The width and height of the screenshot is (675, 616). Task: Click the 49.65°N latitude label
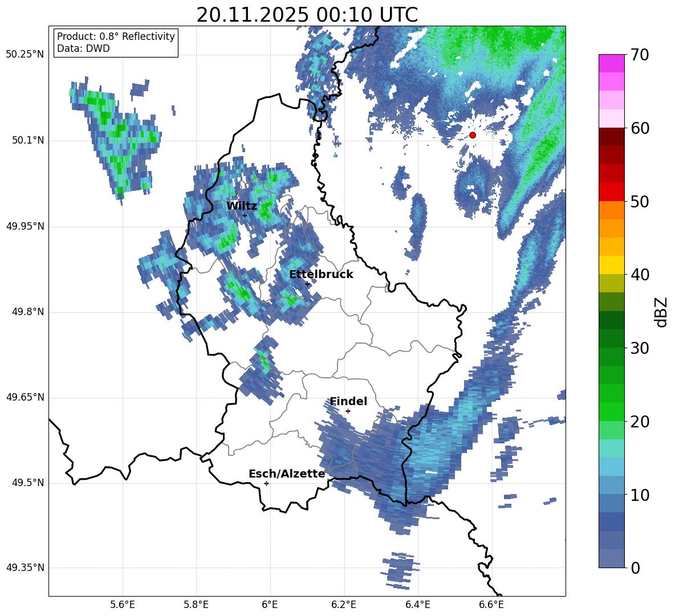click(25, 397)
